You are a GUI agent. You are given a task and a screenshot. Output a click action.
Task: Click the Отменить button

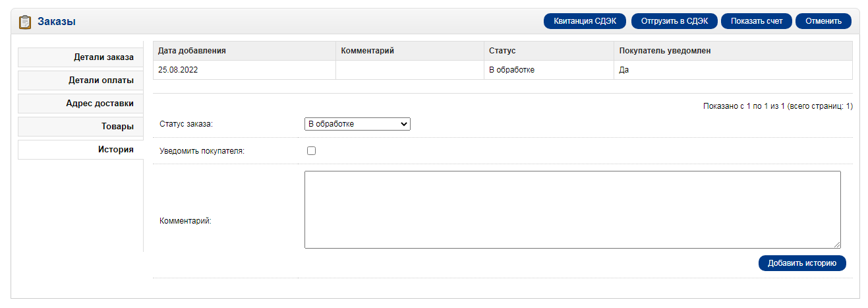pyautogui.click(x=823, y=21)
